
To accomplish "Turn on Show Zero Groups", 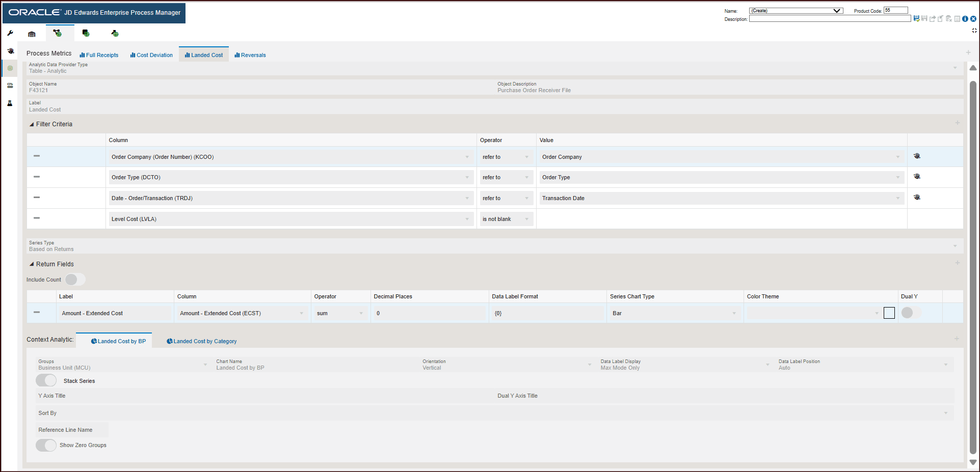I will click(x=46, y=445).
